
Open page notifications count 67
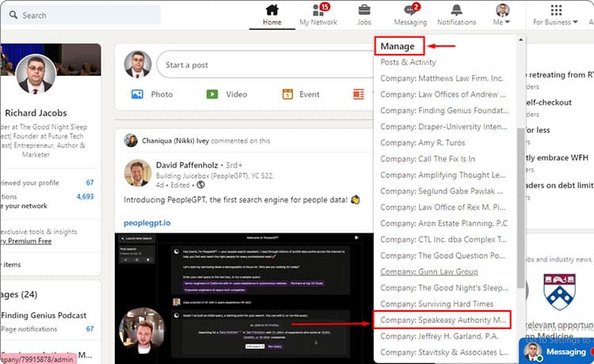(x=89, y=329)
